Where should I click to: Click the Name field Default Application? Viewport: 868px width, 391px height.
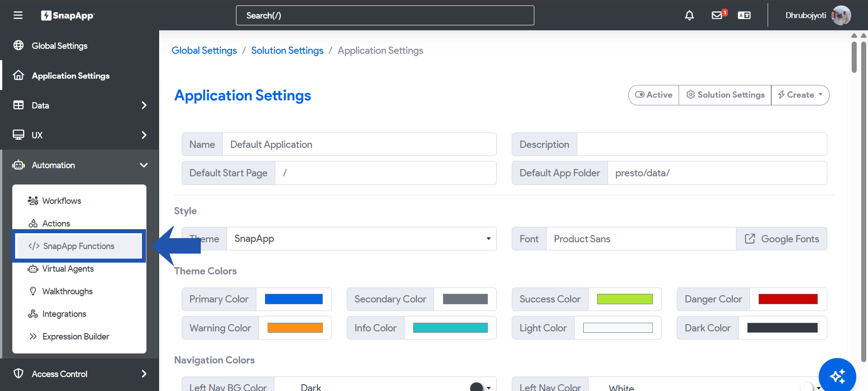pos(359,144)
